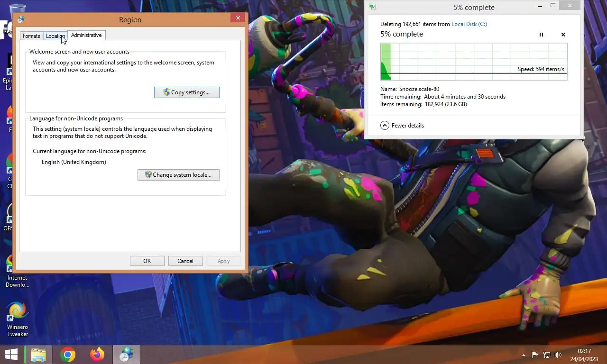Collapse details with Fewer details chevron

385,126
